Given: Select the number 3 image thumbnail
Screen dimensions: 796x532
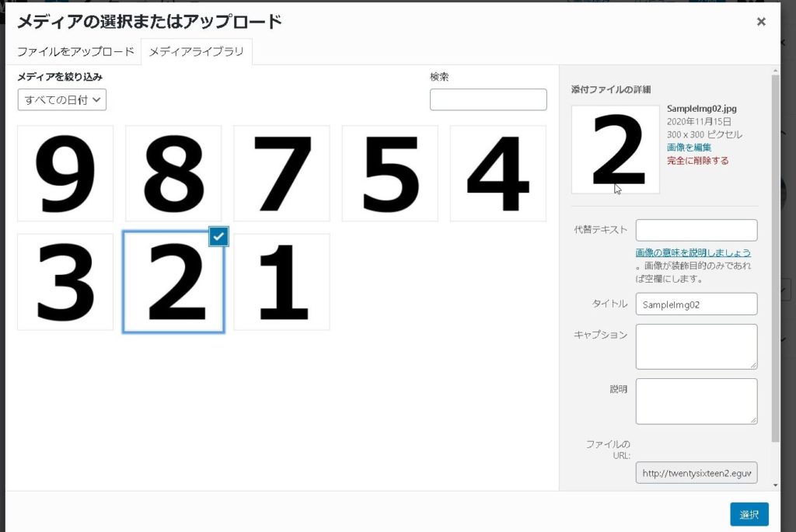Looking at the screenshot, I should click(65, 282).
